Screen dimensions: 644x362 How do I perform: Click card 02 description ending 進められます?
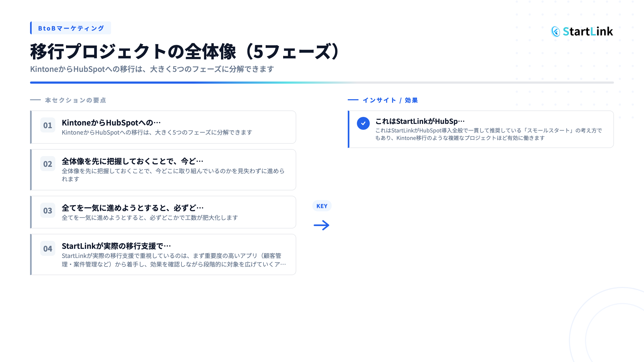coord(173,175)
